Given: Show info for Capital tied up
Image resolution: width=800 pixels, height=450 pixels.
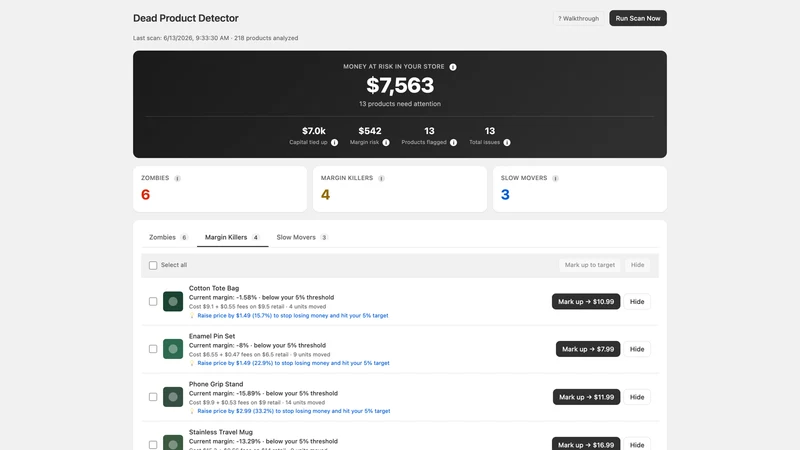Looking at the screenshot, I should point(334,142).
